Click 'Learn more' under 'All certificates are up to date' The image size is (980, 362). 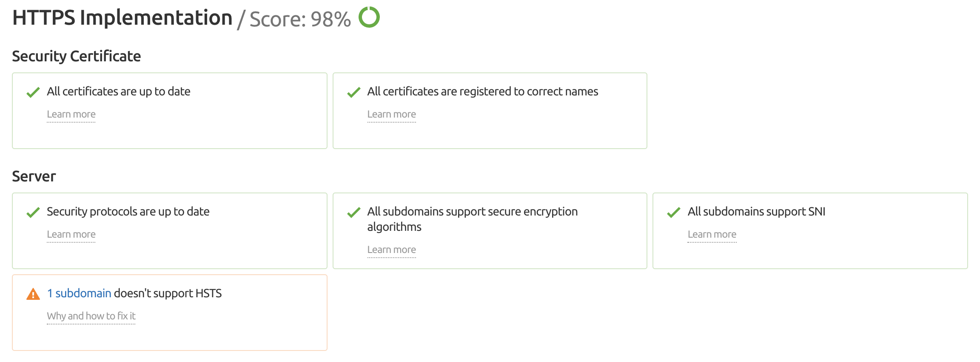[x=71, y=114]
